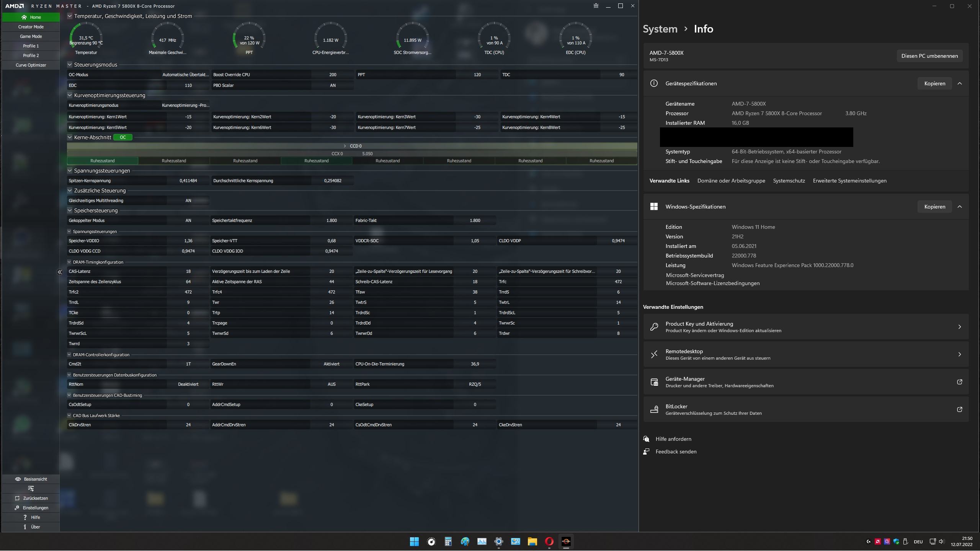The height and width of the screenshot is (551, 980).
Task: Collapse the sidebar with the double-chevron icon
Action: [x=60, y=272]
